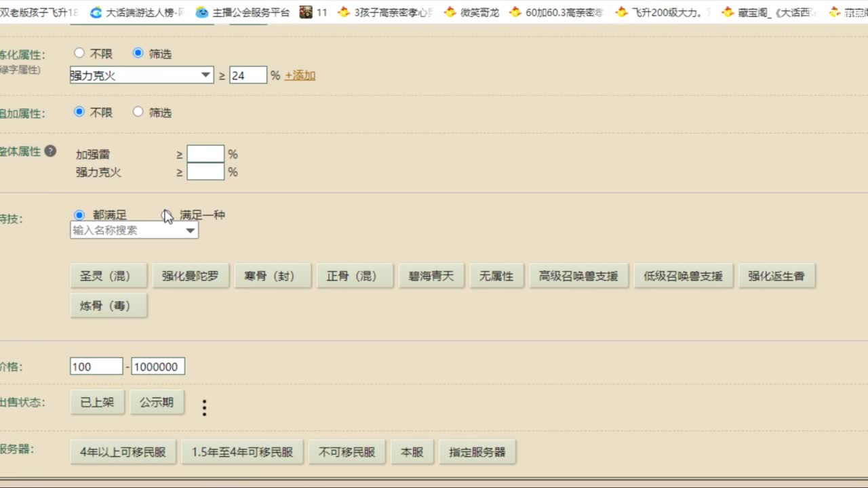Select the 碧海青天 skill button

coord(431,276)
